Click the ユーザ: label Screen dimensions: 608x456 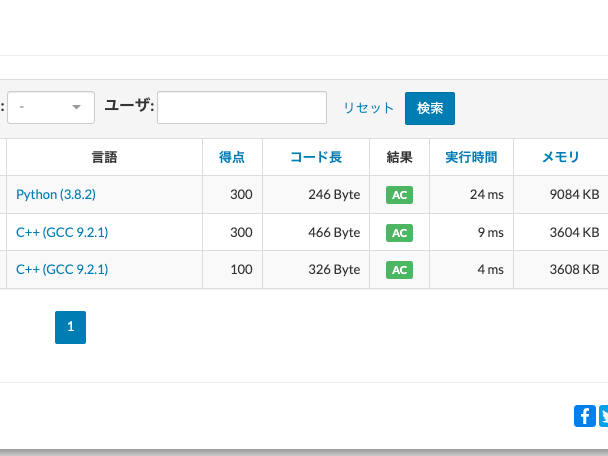pyautogui.click(x=129, y=105)
